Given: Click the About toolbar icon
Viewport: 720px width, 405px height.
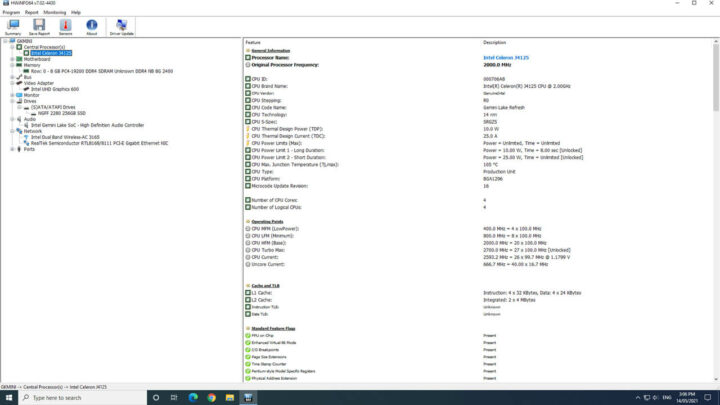Looking at the screenshot, I should [x=91, y=27].
